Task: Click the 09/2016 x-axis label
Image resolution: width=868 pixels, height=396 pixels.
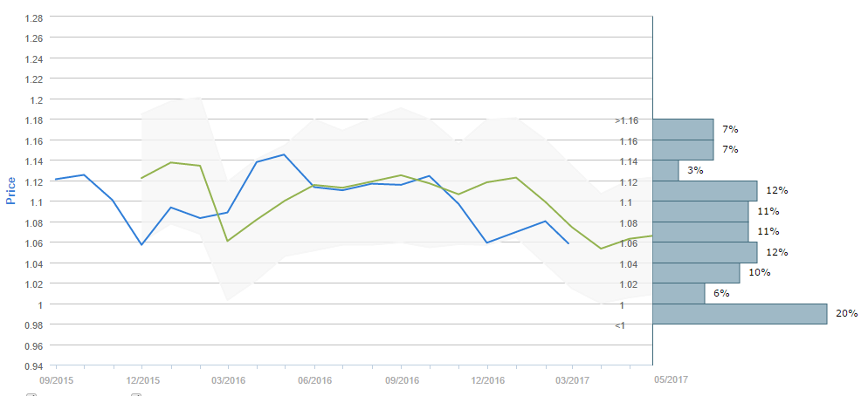Action: (401, 379)
